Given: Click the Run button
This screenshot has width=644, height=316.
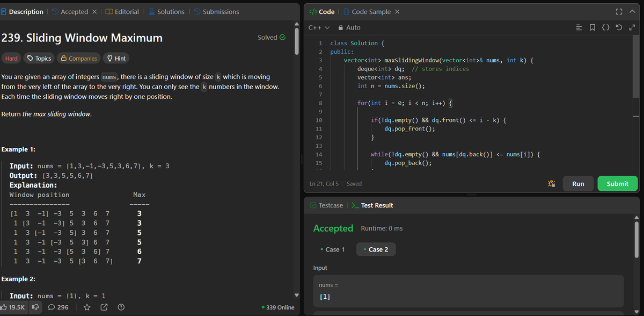Looking at the screenshot, I should tap(578, 184).
